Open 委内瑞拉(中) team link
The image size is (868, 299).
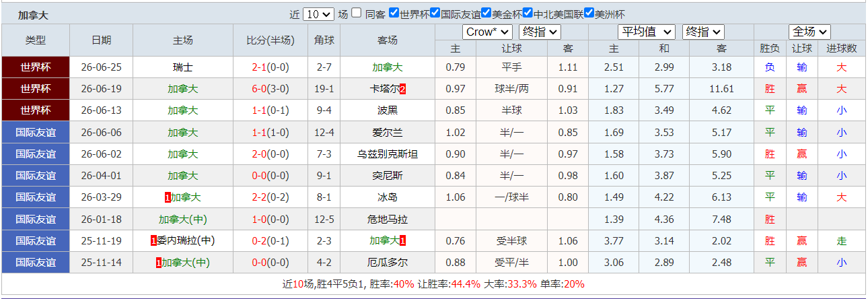186,240
